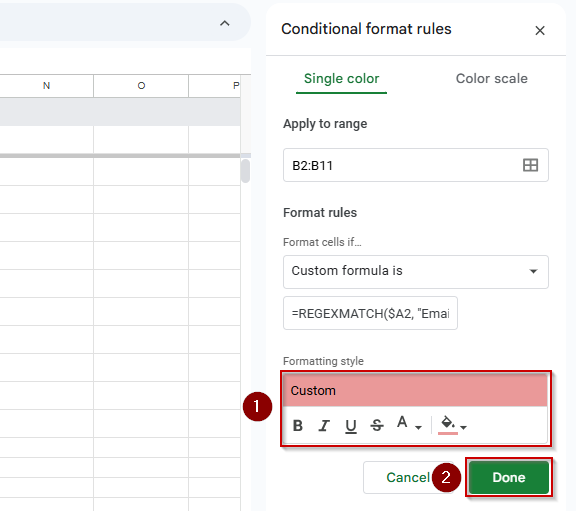
Task: Toggle italic formatting style
Action: [324, 426]
